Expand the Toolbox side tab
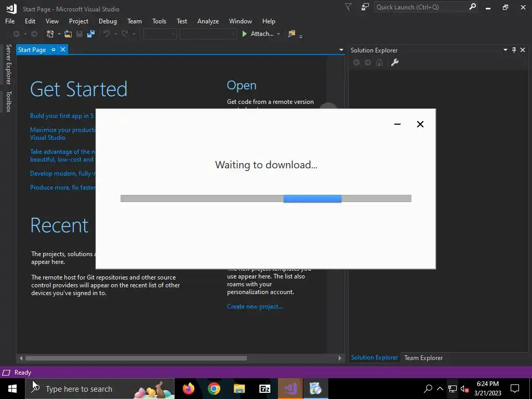 point(8,101)
